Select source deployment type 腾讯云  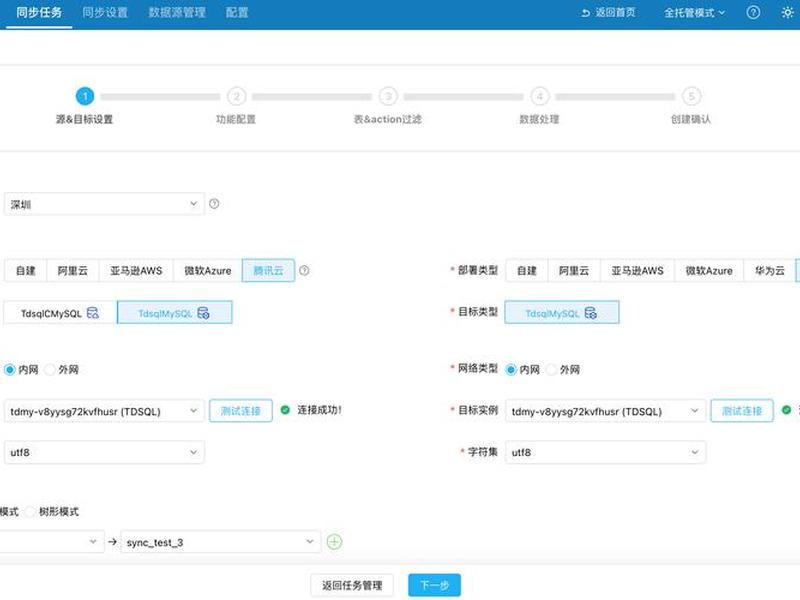[268, 270]
